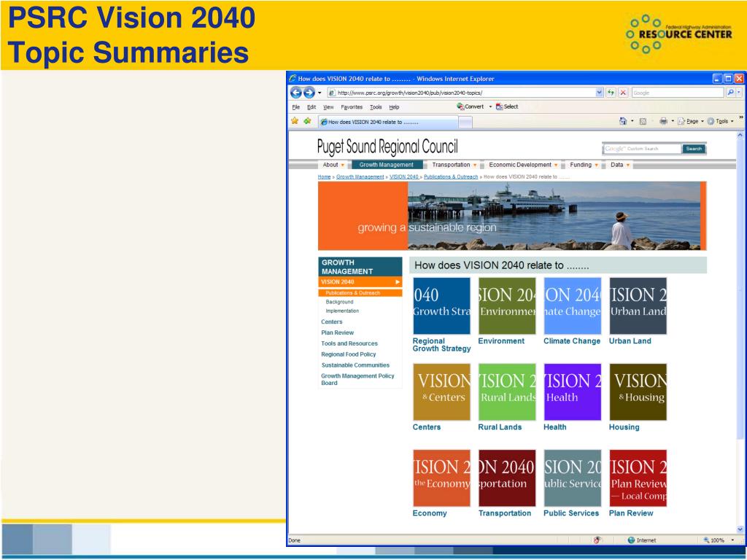Open the gray-teal Public Services tile image
This screenshot has height=560, width=747.
coord(572,478)
